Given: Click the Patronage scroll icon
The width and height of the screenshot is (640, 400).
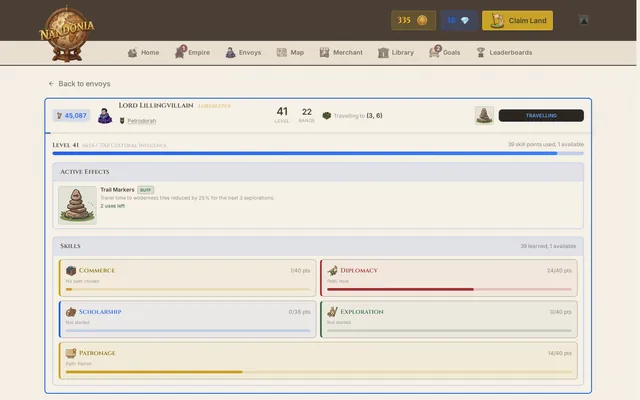Looking at the screenshot, I should pos(71,353).
